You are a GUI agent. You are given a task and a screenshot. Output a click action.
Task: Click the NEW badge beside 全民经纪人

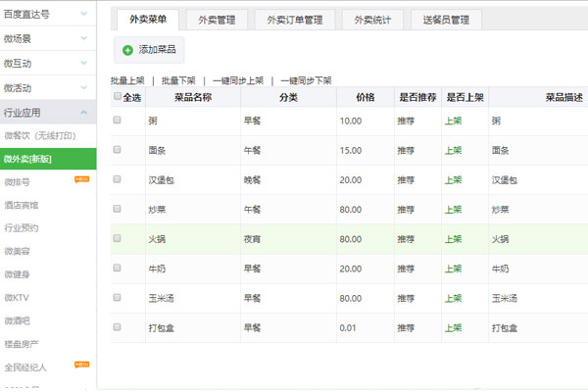pyautogui.click(x=81, y=365)
